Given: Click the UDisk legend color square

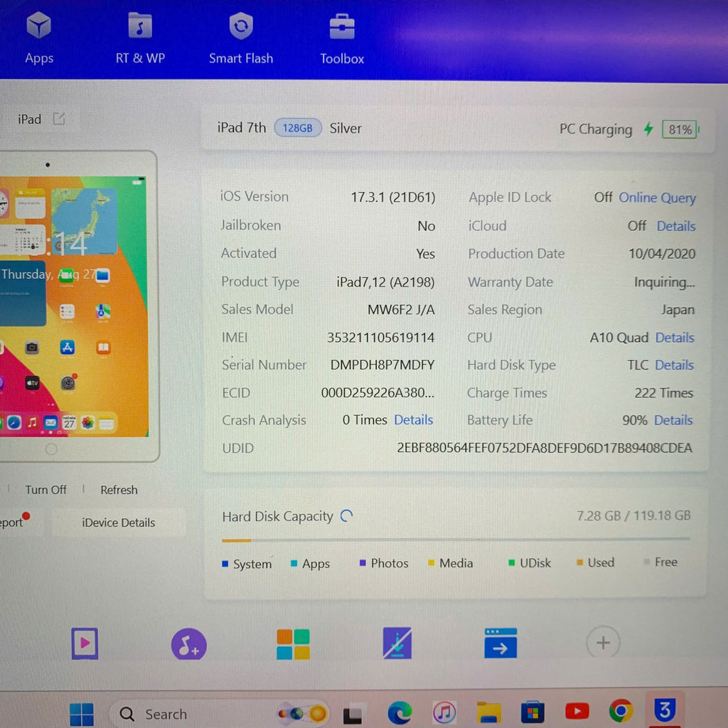Looking at the screenshot, I should [x=511, y=562].
